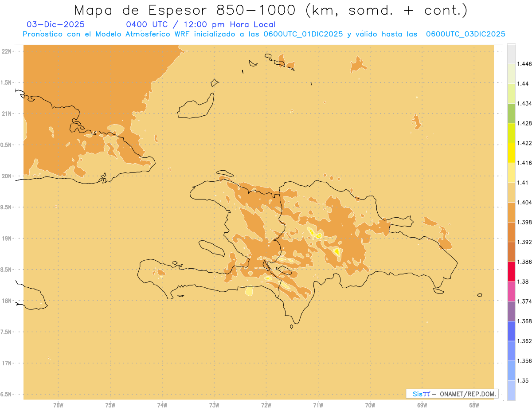Click the colorbar value '1.362'

(525, 341)
